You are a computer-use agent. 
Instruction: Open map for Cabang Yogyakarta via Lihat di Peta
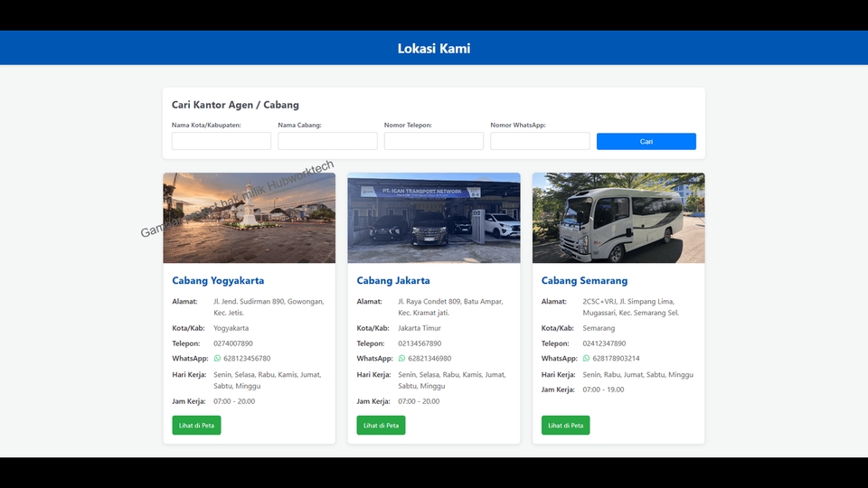coord(196,426)
